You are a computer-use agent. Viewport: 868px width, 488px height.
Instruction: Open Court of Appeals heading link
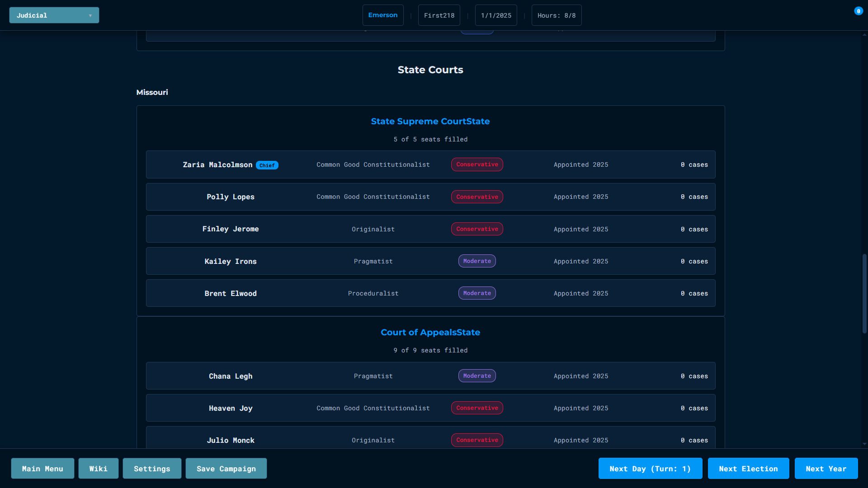(430, 333)
